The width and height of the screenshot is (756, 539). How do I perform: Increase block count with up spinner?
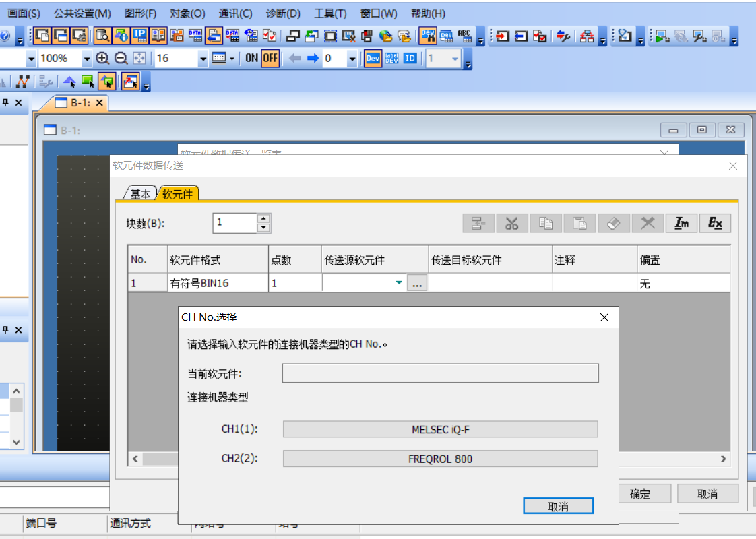point(263,218)
